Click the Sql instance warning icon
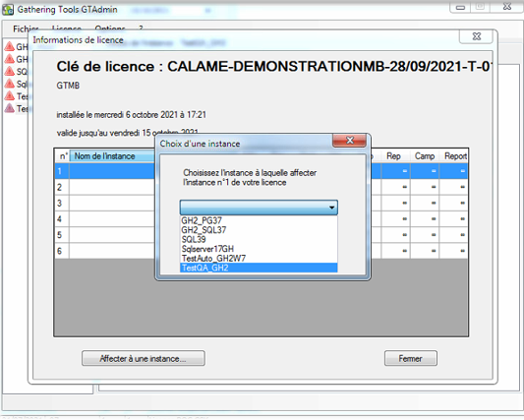 pos(10,84)
